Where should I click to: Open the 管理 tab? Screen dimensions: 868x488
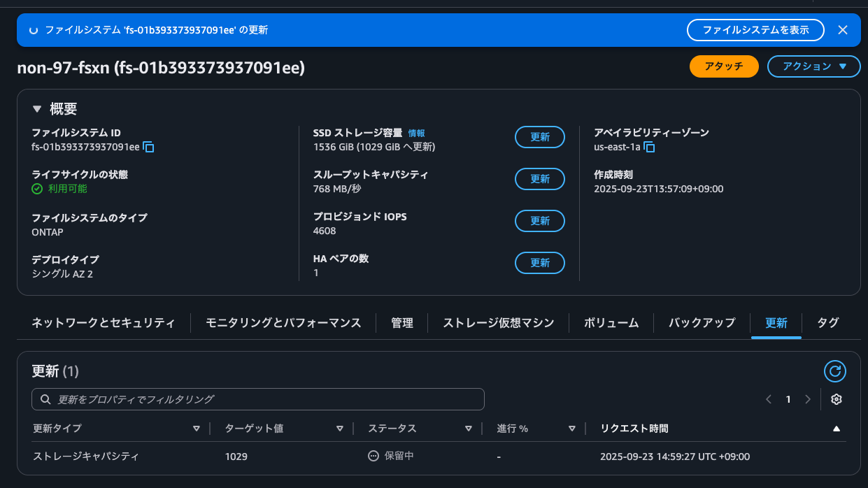[402, 323]
